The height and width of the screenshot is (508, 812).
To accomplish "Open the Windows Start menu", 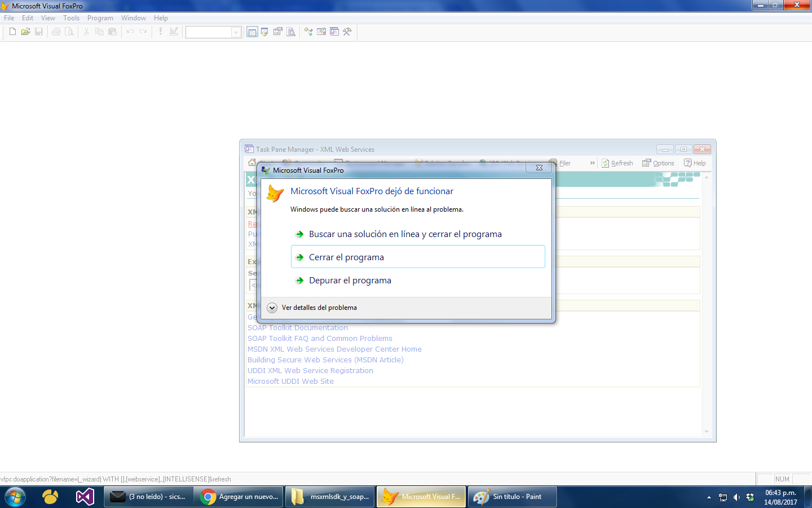I will click(x=15, y=497).
